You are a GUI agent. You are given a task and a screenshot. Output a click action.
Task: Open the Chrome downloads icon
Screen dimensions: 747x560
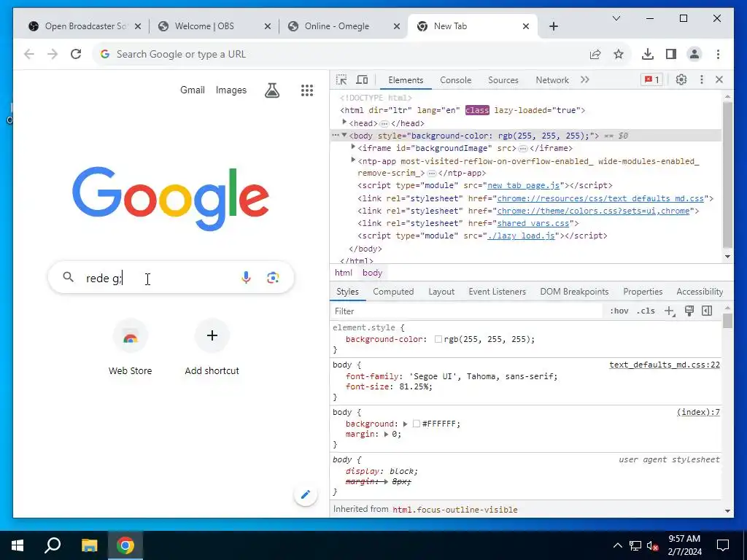(x=648, y=54)
